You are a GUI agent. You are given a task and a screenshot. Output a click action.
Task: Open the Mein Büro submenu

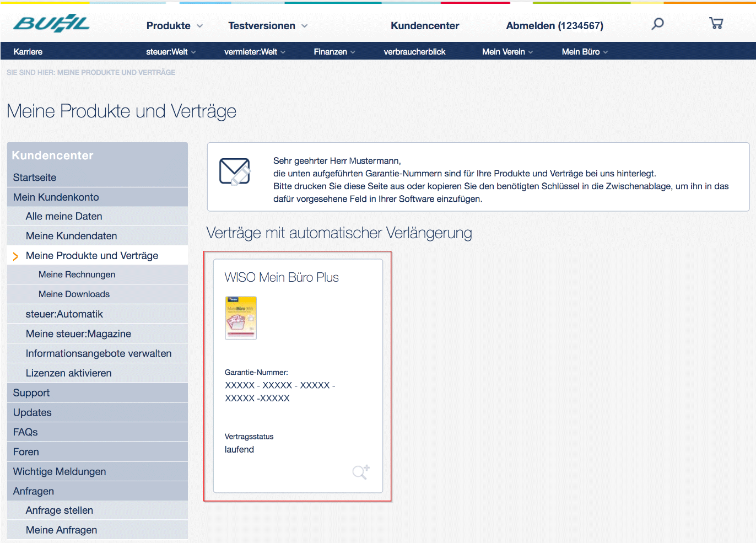[585, 52]
